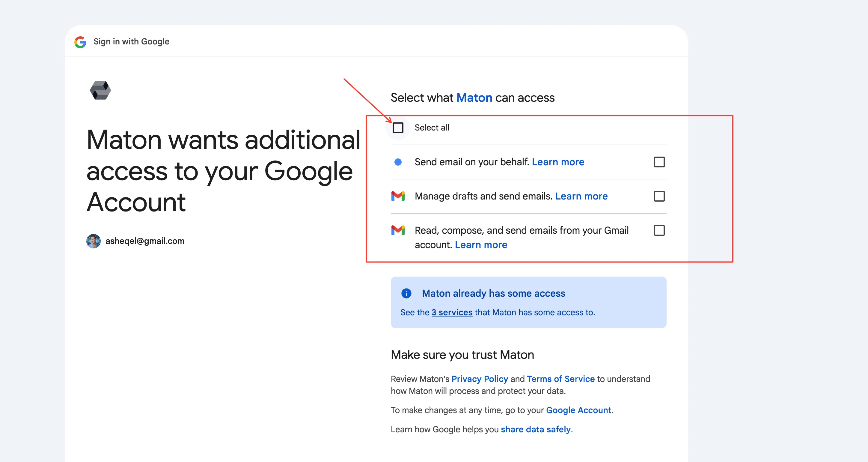Click the Sign in with Google header text
The image size is (868, 462).
click(x=131, y=42)
